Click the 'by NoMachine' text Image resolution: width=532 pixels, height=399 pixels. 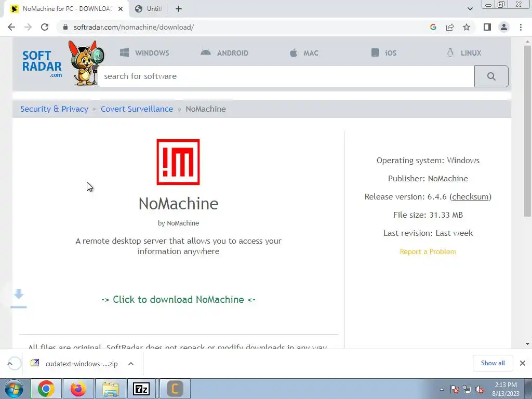coord(179,223)
